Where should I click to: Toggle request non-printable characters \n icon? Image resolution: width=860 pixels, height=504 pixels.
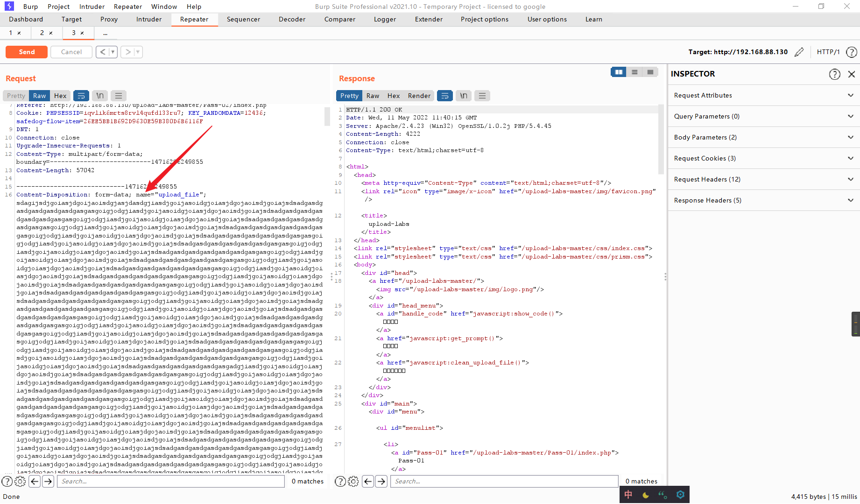(100, 96)
